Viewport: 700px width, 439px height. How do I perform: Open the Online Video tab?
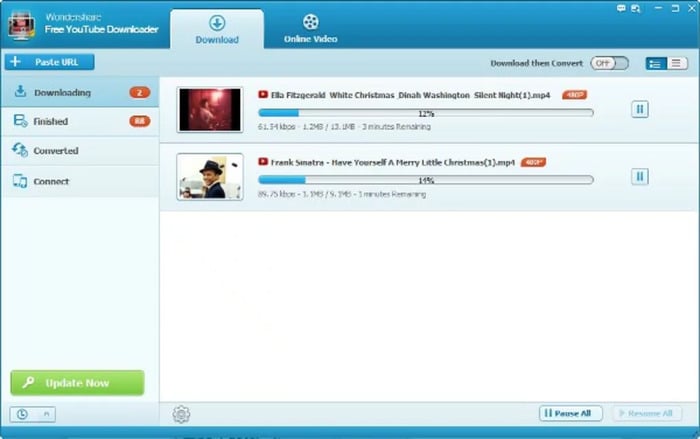tap(311, 29)
